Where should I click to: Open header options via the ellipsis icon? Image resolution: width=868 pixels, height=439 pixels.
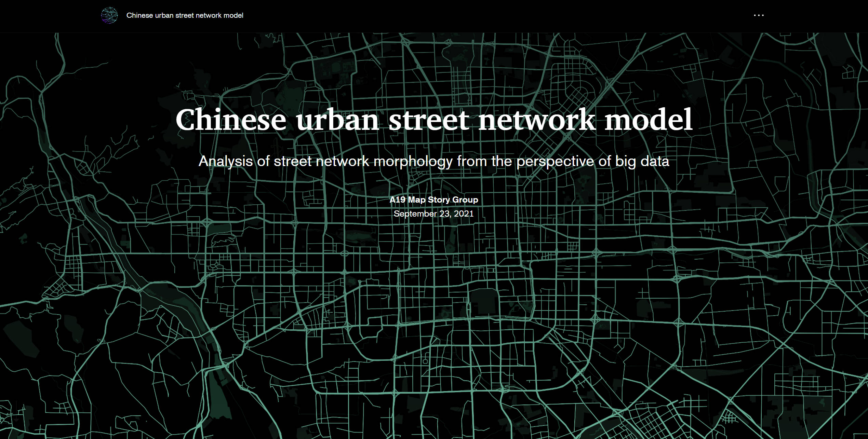tap(759, 15)
